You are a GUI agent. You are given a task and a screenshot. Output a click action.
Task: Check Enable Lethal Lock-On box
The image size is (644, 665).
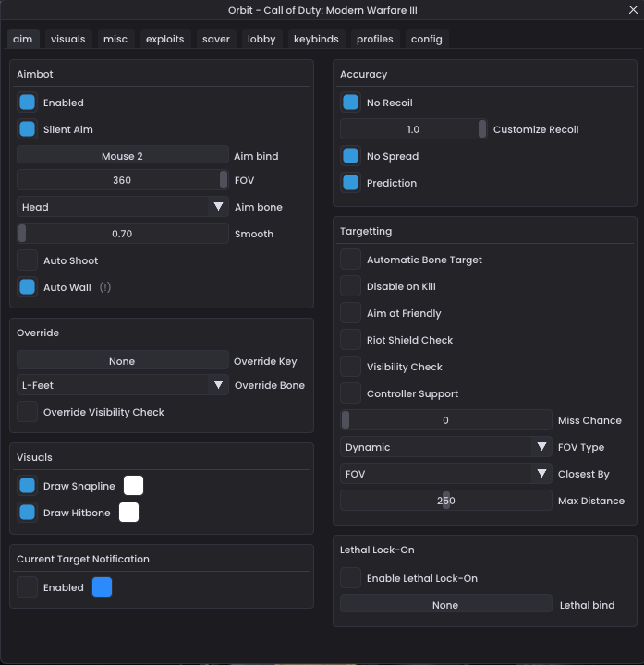click(x=350, y=577)
